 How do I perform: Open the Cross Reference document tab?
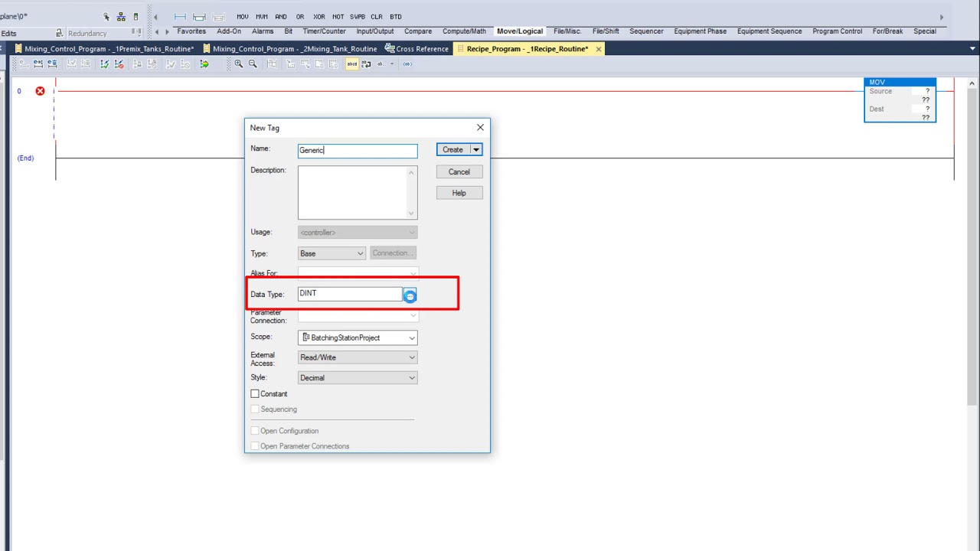click(417, 49)
